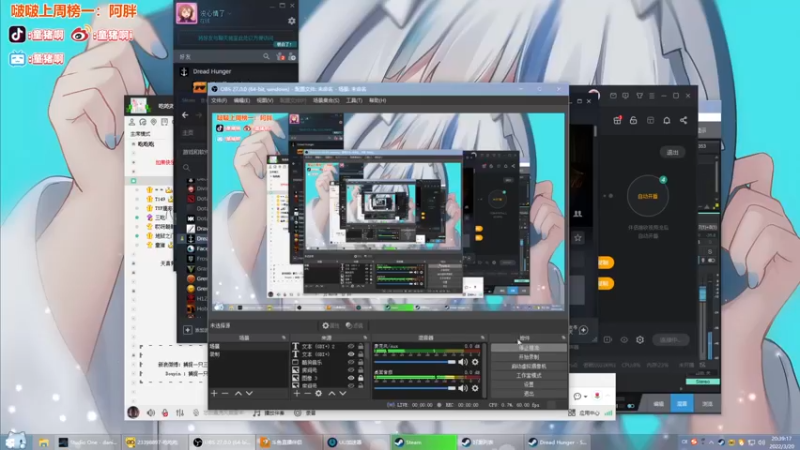Add a new source in OBS sources panel

(297, 393)
